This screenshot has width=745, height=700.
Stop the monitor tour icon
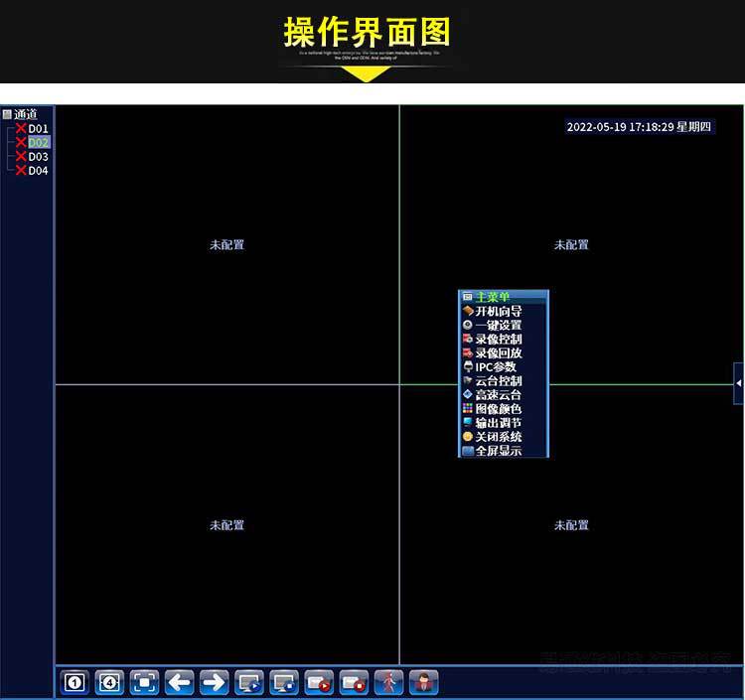284,682
